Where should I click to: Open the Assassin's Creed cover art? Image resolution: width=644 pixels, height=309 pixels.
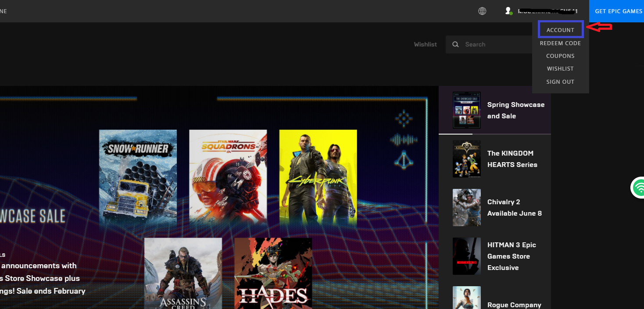[183, 273]
